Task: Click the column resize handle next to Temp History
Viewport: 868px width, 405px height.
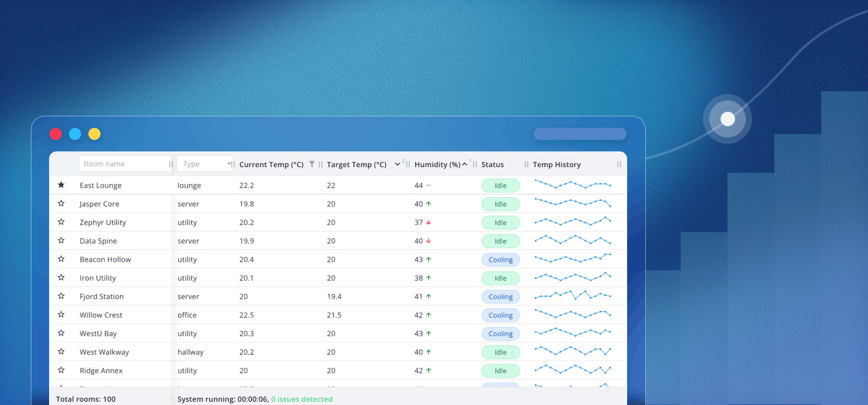Action: (x=619, y=164)
